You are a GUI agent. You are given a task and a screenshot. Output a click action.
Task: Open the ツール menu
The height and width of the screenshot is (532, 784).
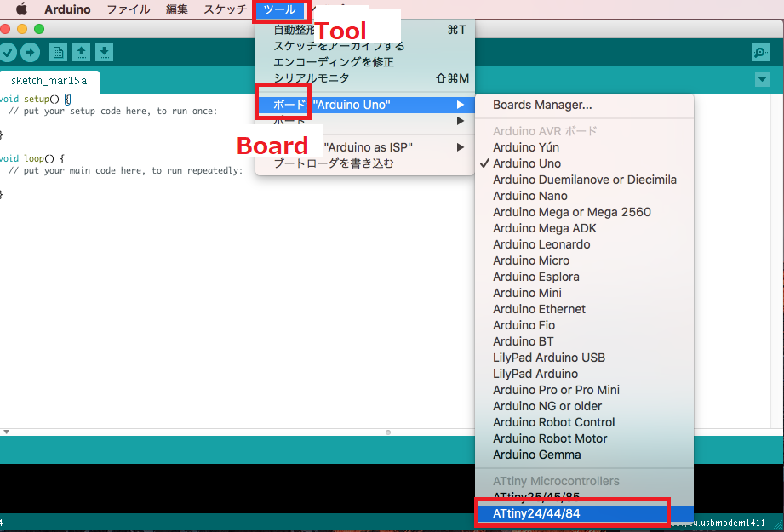(279, 9)
